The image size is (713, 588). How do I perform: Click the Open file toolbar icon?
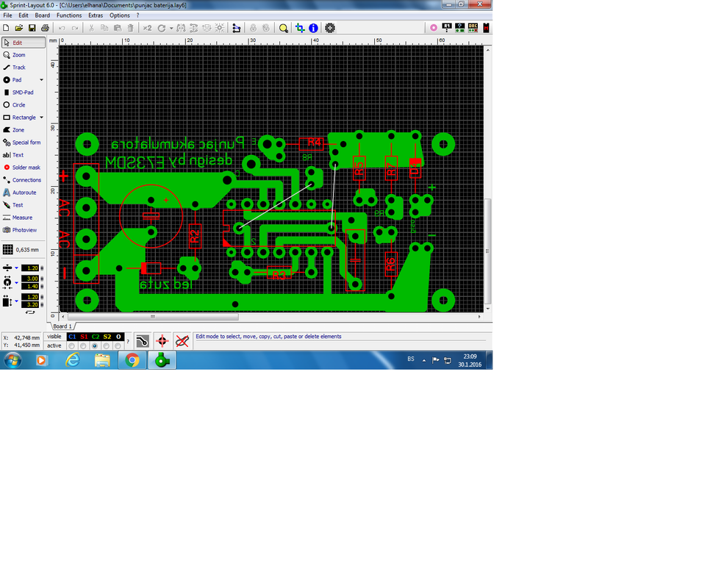[x=18, y=28]
